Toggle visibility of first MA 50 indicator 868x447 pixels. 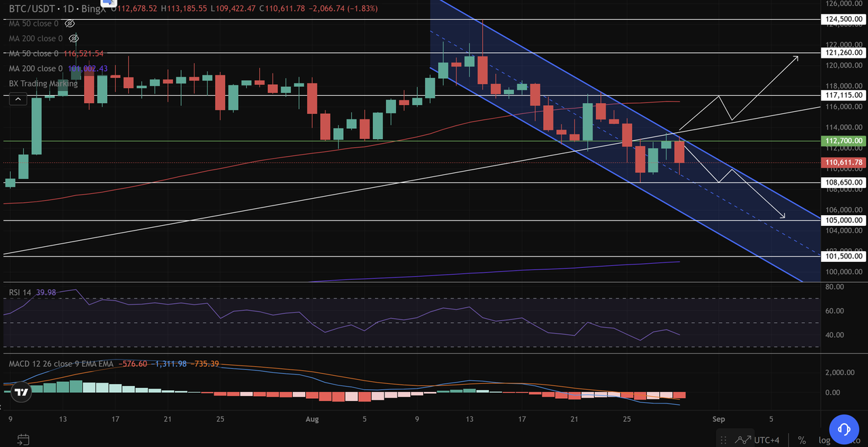[69, 24]
